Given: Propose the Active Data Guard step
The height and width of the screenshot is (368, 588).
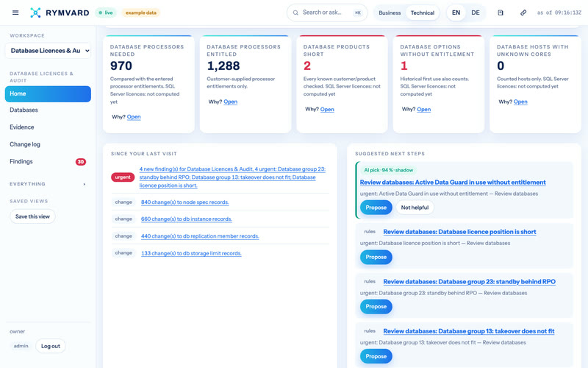Looking at the screenshot, I should [376, 208].
